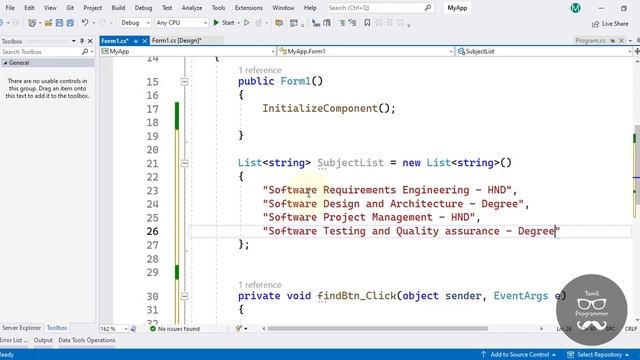Click the 1 reference link above findBtn_Click
This screenshot has height=360, width=640.
click(260, 284)
